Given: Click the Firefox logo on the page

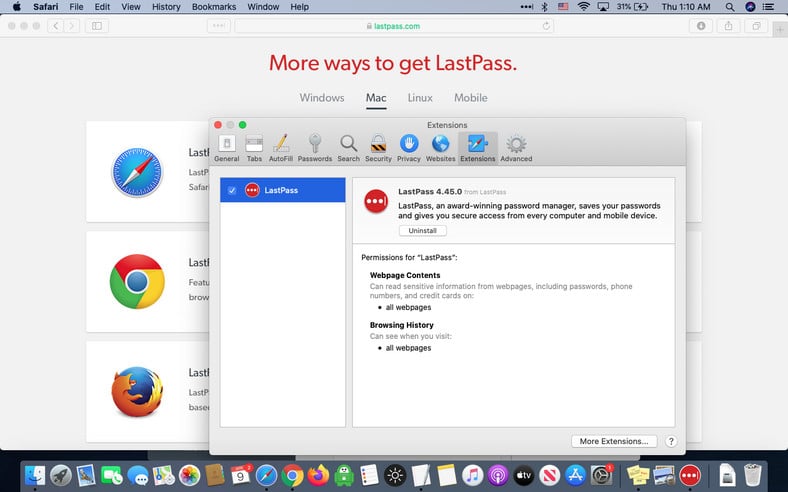Looking at the screenshot, I should pyautogui.click(x=137, y=391).
